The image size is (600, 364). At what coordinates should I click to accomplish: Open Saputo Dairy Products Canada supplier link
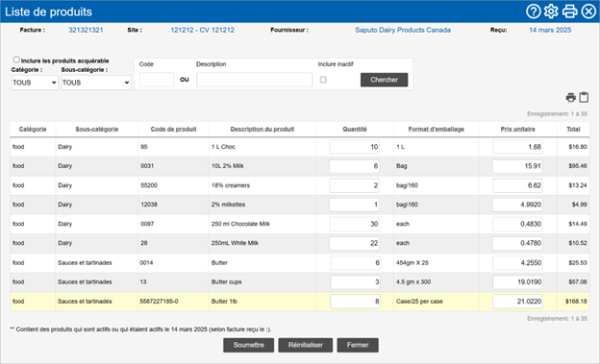coord(403,30)
